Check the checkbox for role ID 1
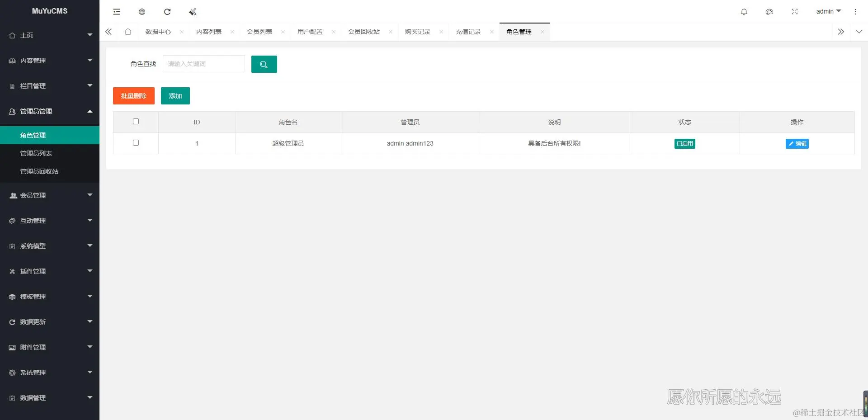This screenshot has width=868, height=420. (136, 143)
